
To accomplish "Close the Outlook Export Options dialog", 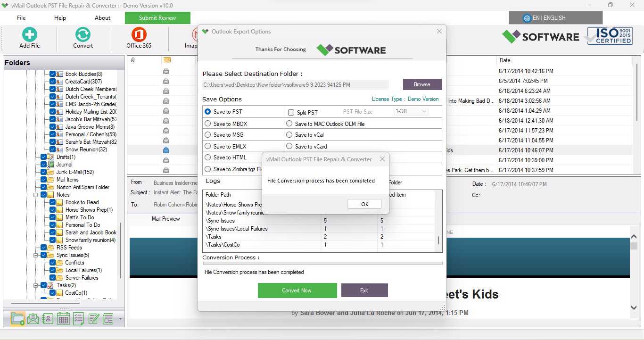I will pyautogui.click(x=439, y=32).
